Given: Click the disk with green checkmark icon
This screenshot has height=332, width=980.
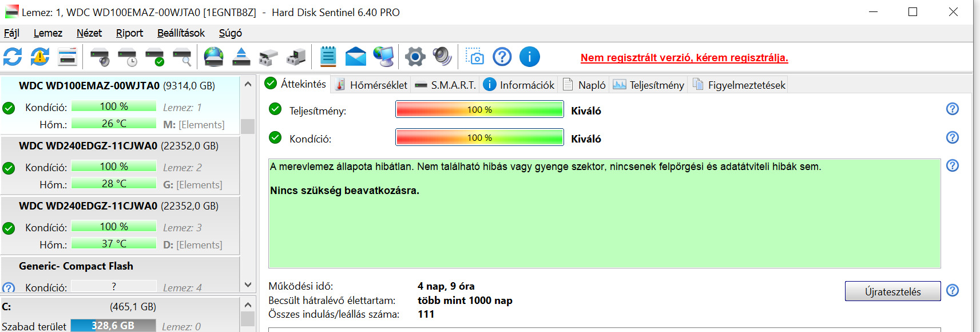Looking at the screenshot, I should (x=155, y=57).
